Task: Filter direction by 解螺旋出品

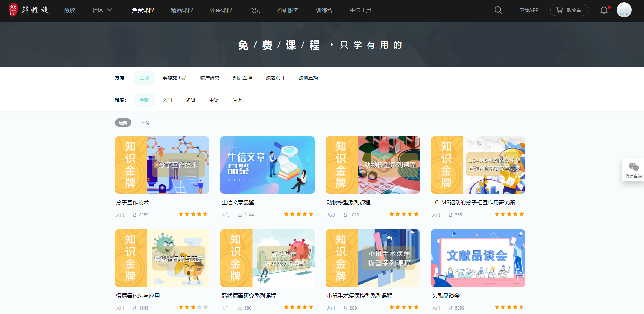Action: click(x=175, y=78)
